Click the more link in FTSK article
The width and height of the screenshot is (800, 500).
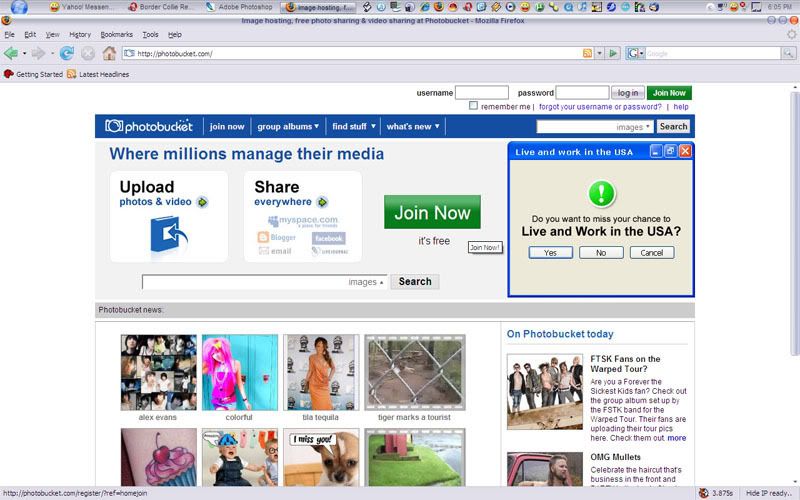[677, 438]
